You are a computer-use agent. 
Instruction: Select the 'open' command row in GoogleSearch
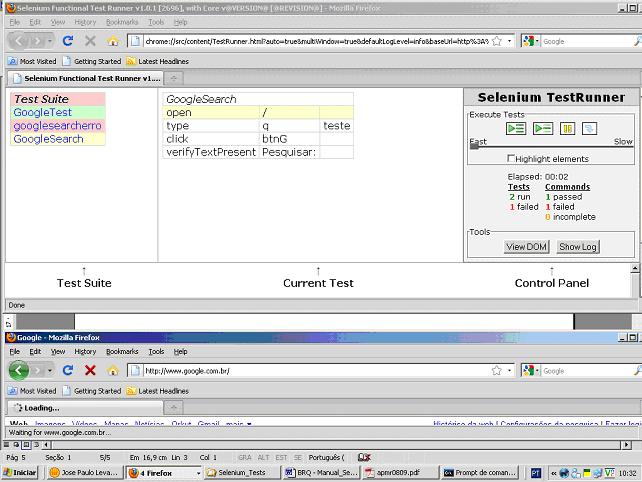[258, 112]
